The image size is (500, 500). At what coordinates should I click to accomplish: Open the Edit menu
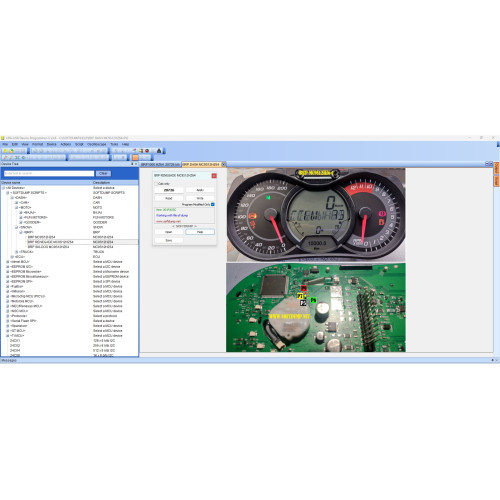pyautogui.click(x=15, y=144)
